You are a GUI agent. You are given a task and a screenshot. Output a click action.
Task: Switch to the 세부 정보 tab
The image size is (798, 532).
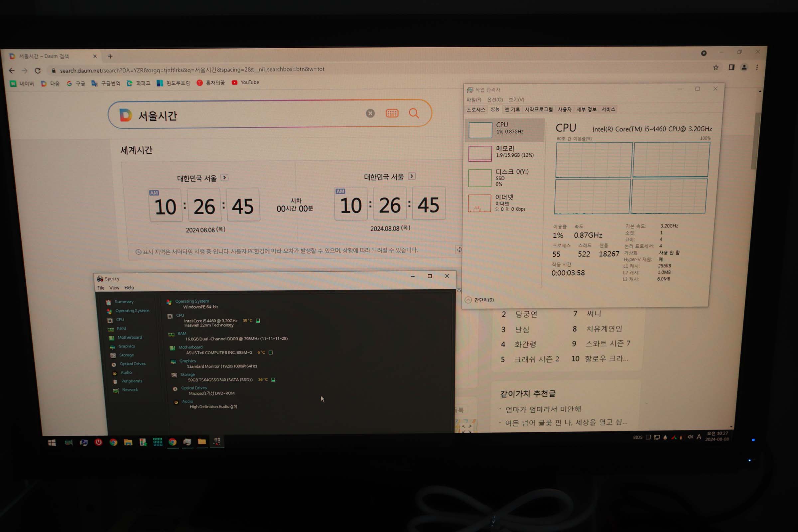587,109
